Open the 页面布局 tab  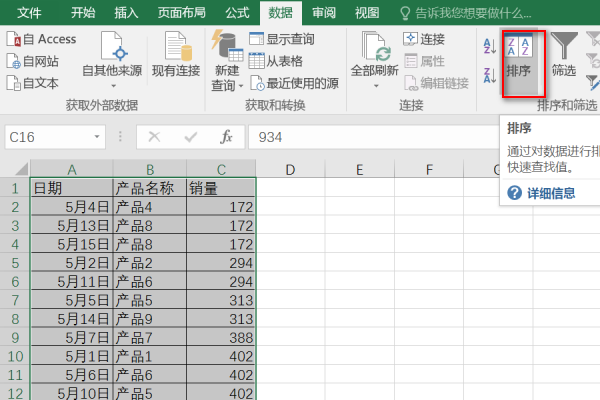pyautogui.click(x=182, y=12)
